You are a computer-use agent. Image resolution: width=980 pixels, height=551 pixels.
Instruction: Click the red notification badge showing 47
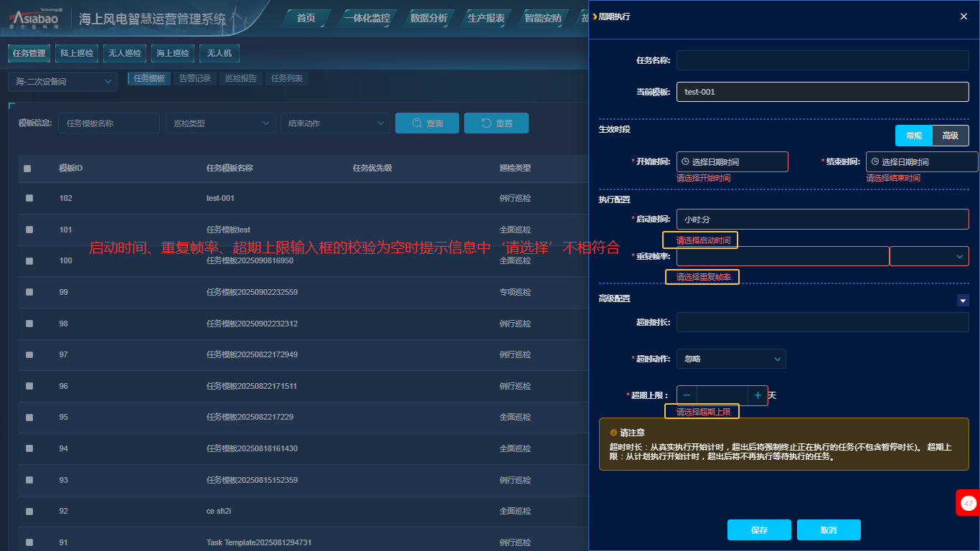pos(968,503)
